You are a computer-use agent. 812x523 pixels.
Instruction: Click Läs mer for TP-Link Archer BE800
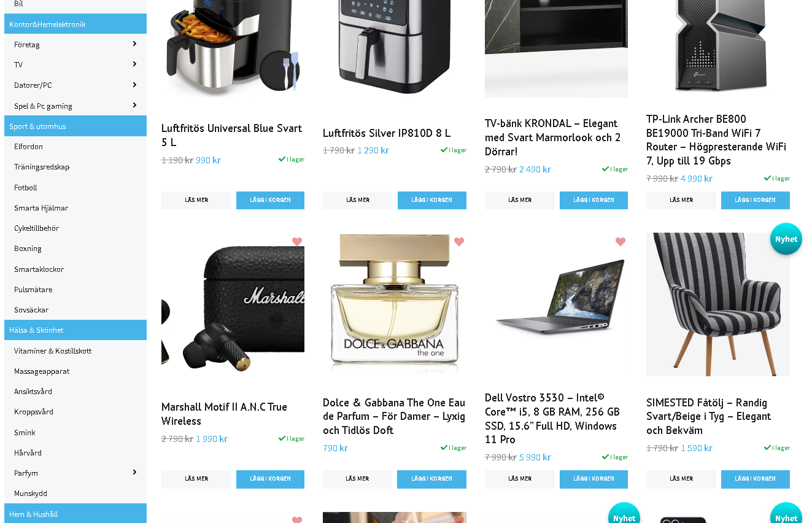click(x=681, y=200)
